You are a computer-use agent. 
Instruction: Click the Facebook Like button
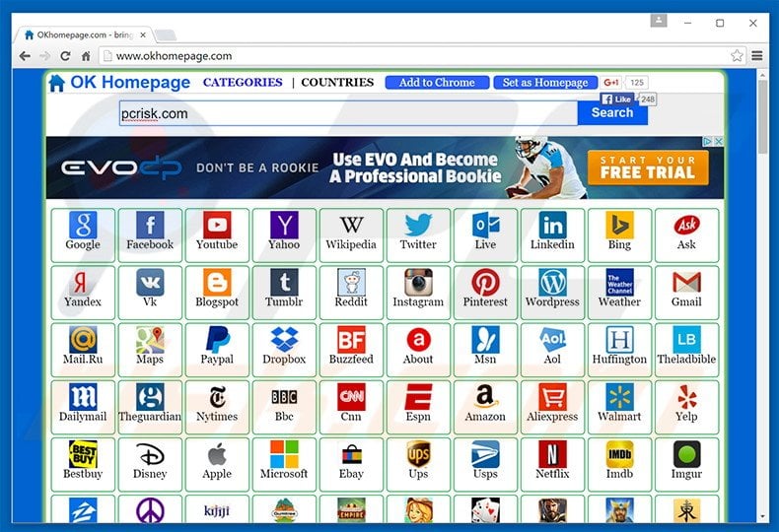point(616,100)
